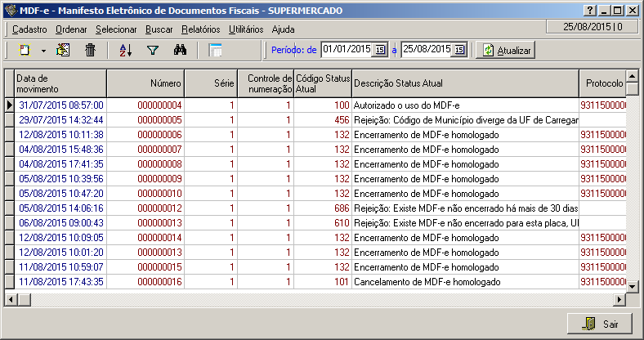Click the trash delete icon

(x=91, y=50)
